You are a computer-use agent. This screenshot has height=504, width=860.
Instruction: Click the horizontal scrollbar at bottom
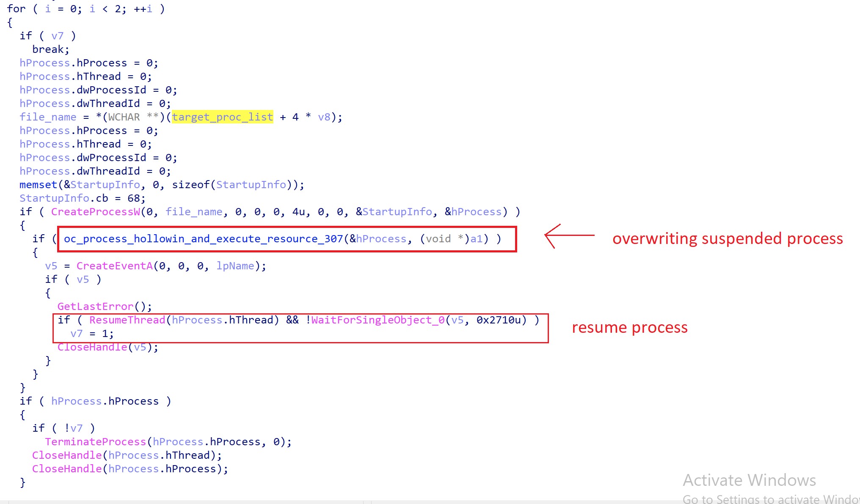click(x=186, y=502)
